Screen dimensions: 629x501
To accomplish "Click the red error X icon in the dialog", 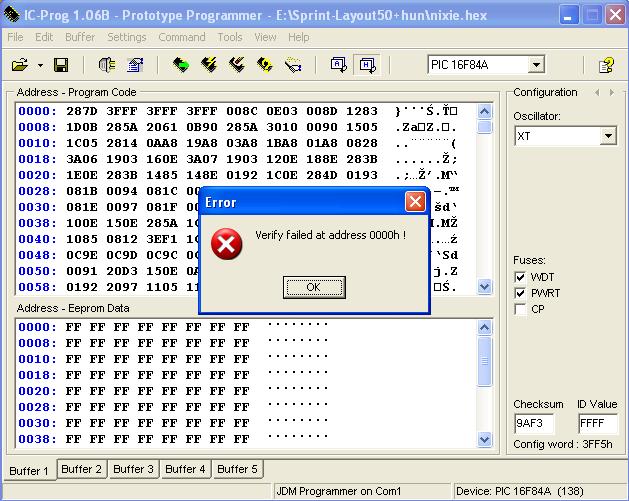I will point(226,244).
